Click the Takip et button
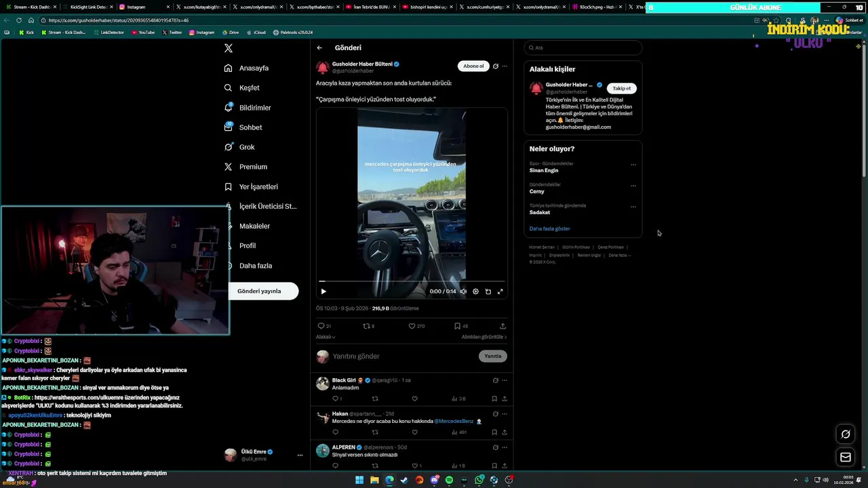This screenshot has width=868, height=488. click(x=622, y=88)
